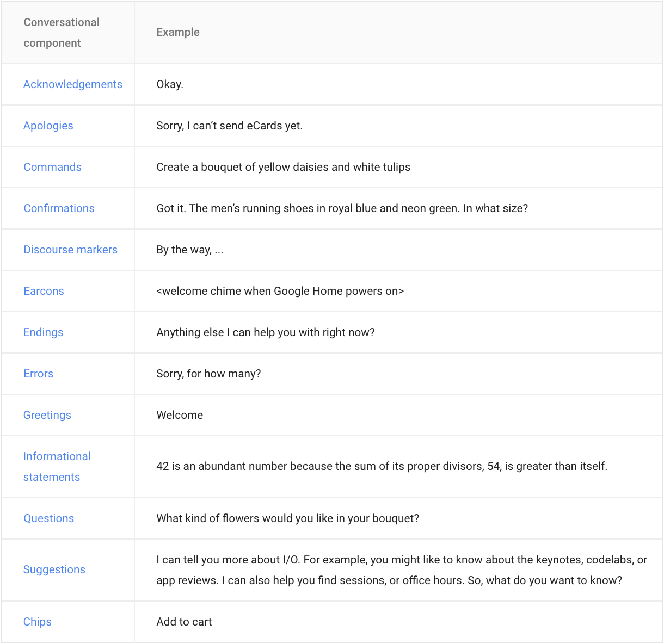This screenshot has width=664, height=644.
Task: Go to the Commands component page
Action: click(52, 167)
